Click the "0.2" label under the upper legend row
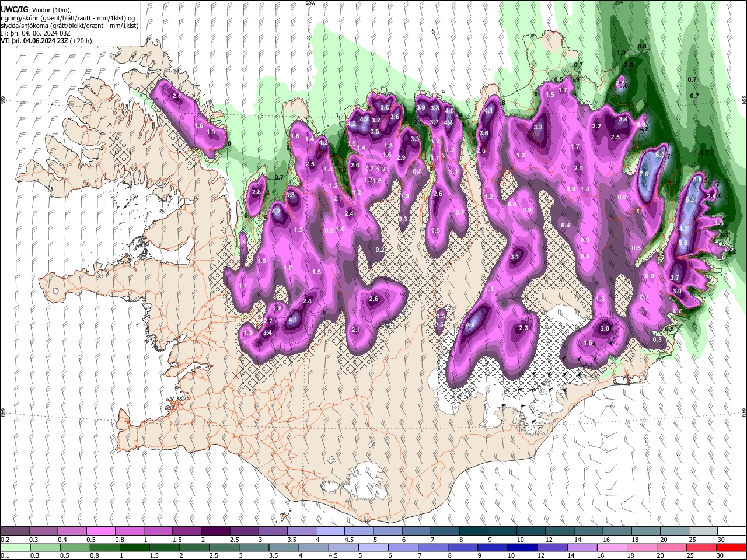 click(5, 540)
